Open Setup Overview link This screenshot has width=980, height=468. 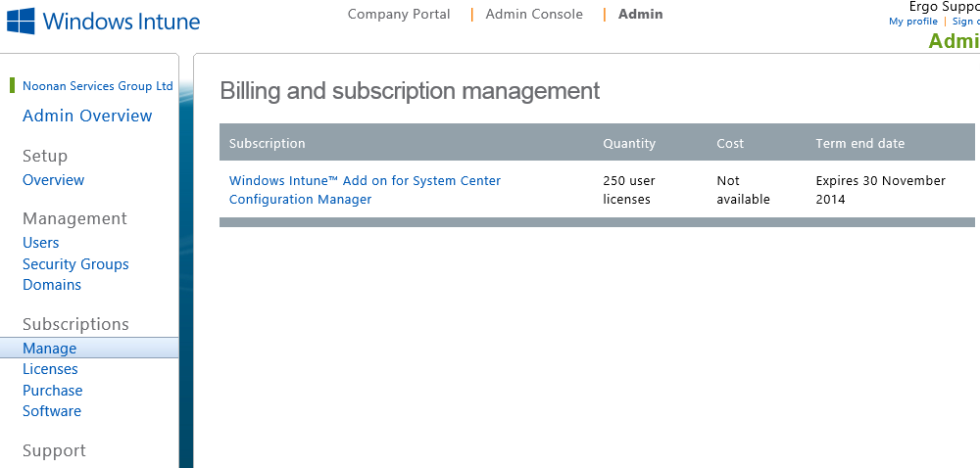tap(53, 180)
